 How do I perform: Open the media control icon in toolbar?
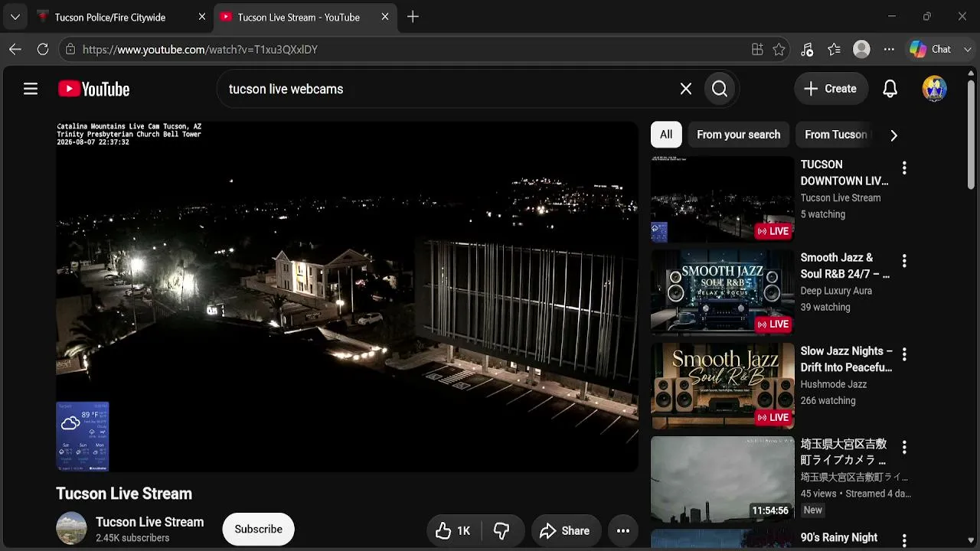tap(806, 49)
